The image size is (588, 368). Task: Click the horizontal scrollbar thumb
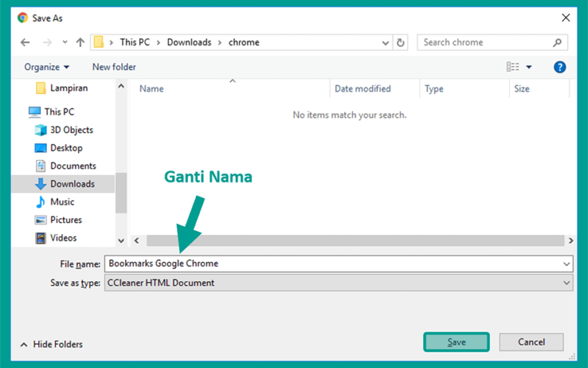click(x=356, y=241)
